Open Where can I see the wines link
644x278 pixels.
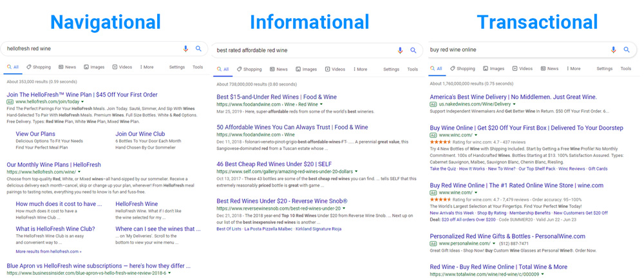coord(158,228)
